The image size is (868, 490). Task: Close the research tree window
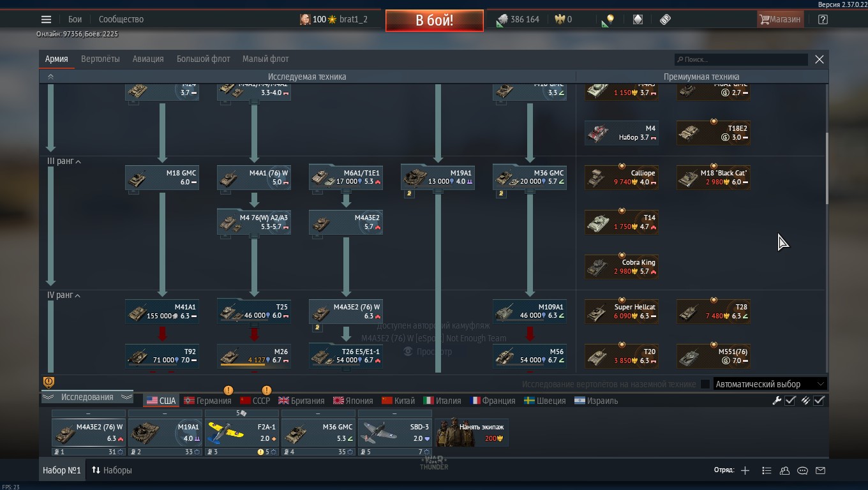(819, 59)
